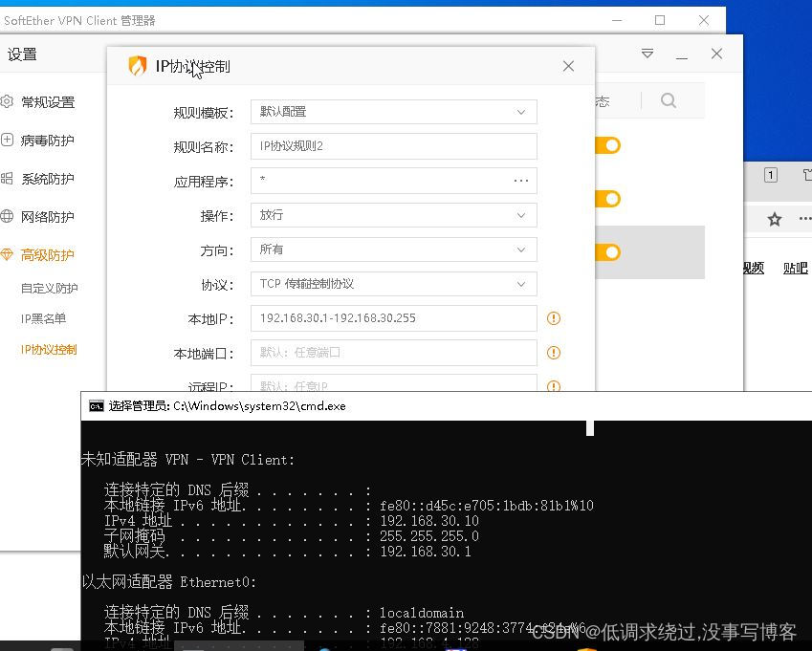Open the 规则模板 dropdown showing 默认配置
Screen dimensions: 812x651
(x=394, y=112)
